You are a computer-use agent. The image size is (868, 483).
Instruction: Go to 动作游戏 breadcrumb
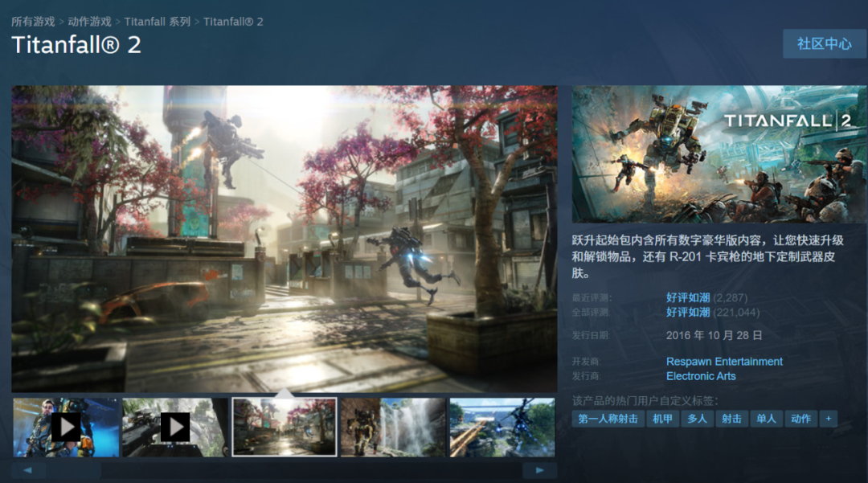[x=90, y=22]
